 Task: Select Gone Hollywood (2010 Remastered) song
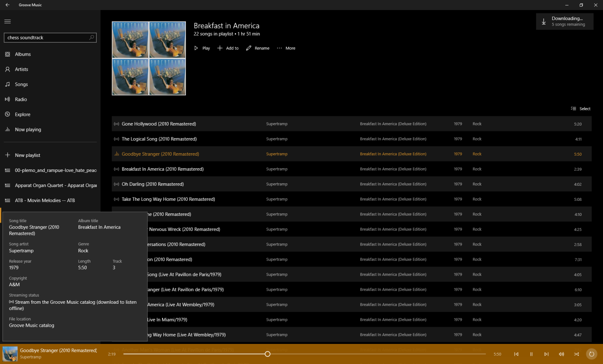point(351,124)
